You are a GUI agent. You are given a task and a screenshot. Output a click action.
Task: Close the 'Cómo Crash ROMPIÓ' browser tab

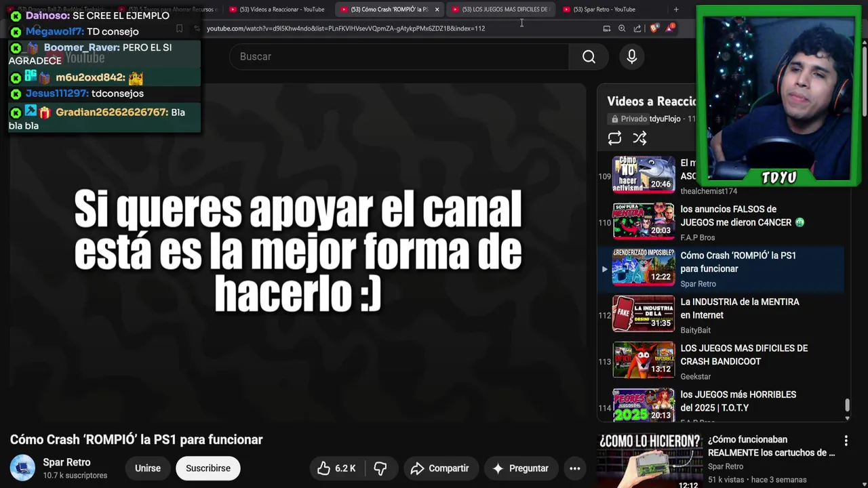(x=437, y=9)
